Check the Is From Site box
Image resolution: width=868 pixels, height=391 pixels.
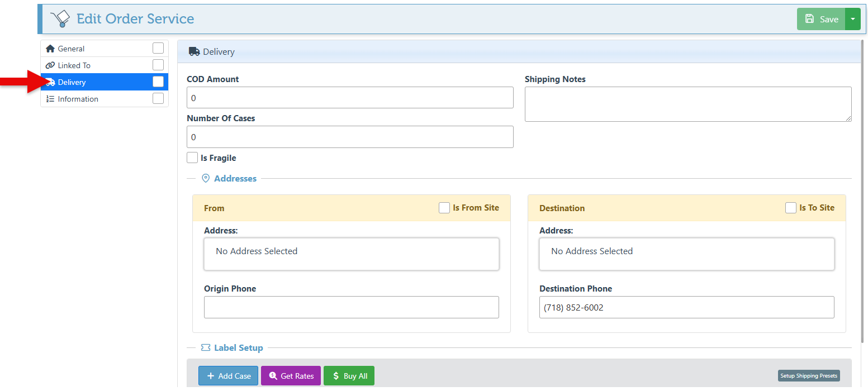tap(444, 208)
